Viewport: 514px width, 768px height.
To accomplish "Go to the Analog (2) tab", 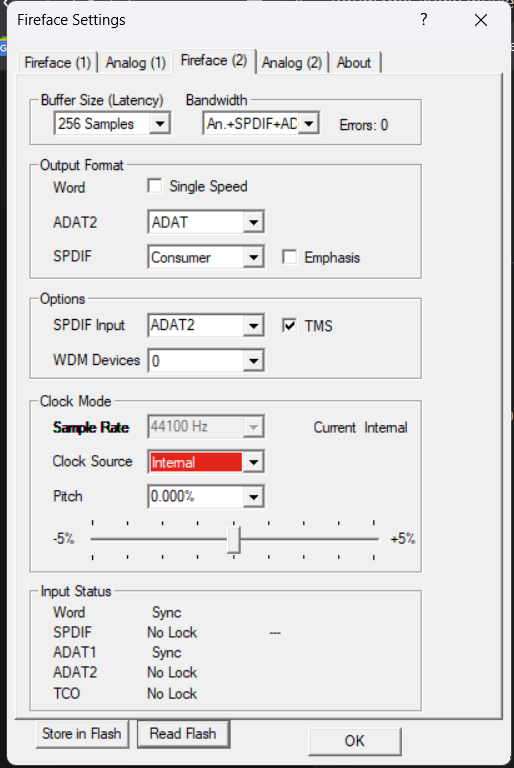I will click(292, 63).
